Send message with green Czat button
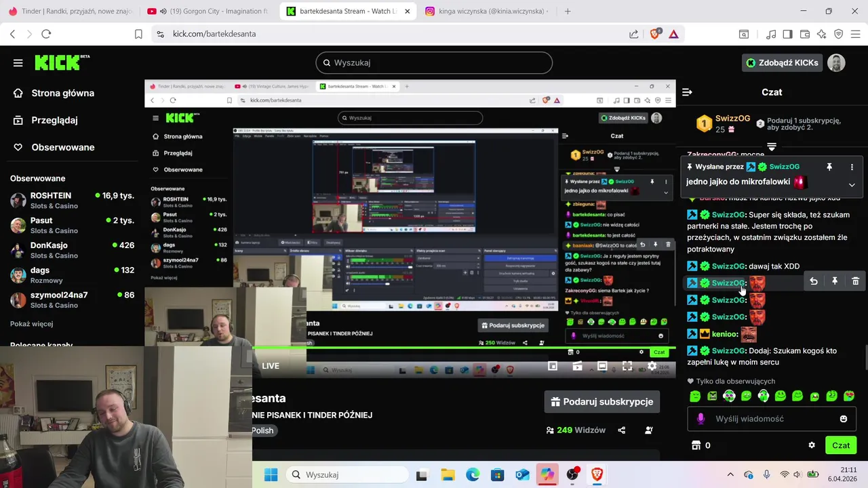The width and height of the screenshot is (868, 488). 841,445
